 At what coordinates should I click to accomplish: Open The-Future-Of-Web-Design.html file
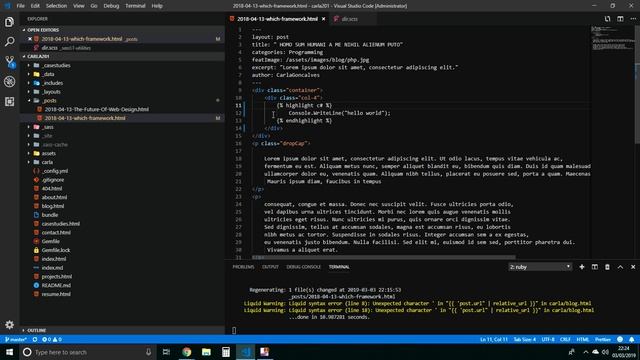pyautogui.click(x=96, y=109)
